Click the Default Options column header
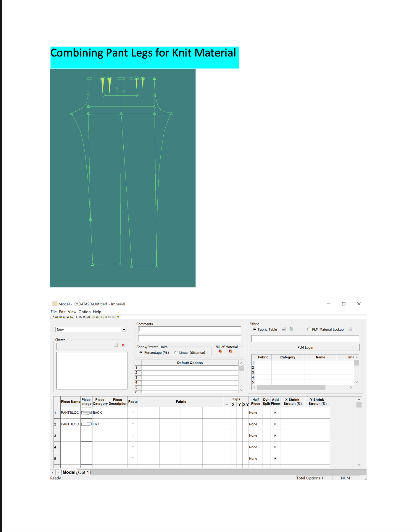The width and height of the screenshot is (413, 532). coord(190,363)
